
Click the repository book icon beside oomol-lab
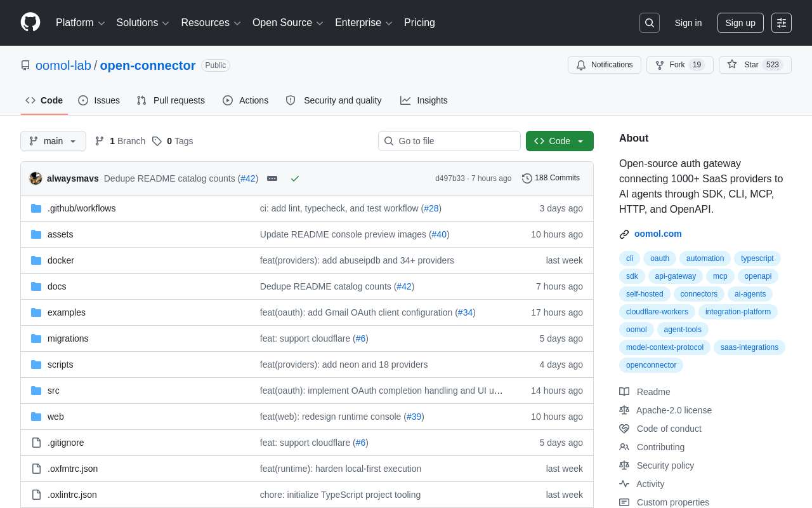[x=25, y=65]
